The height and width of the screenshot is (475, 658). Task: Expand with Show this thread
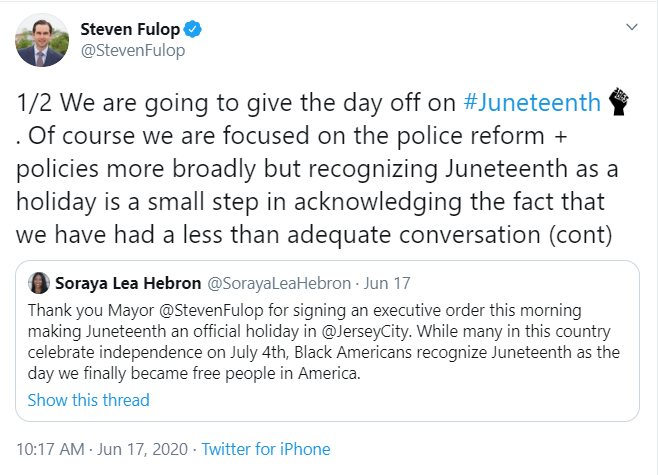click(88, 400)
